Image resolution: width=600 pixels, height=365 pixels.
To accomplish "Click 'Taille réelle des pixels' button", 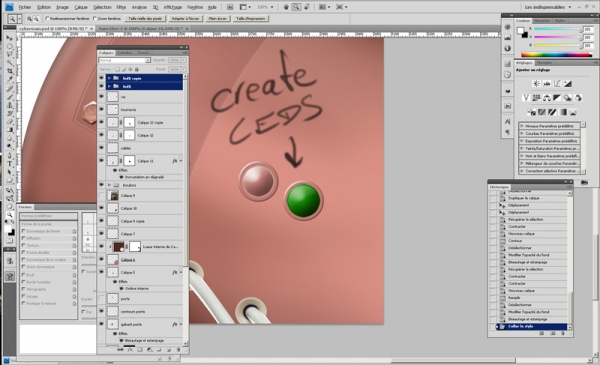I will click(x=145, y=18).
